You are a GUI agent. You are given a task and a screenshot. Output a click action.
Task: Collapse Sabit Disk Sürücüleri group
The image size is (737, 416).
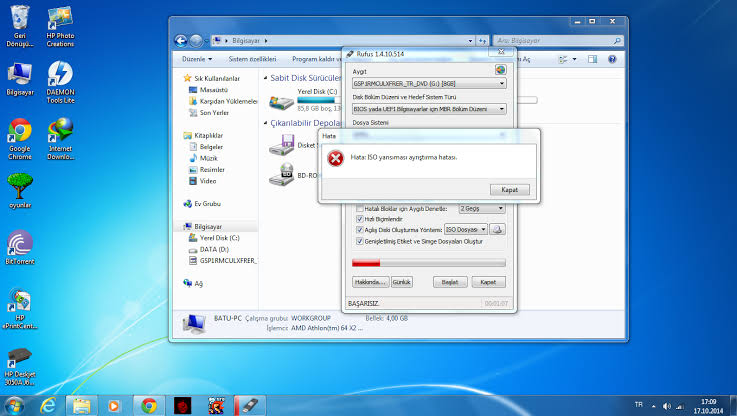(266, 78)
